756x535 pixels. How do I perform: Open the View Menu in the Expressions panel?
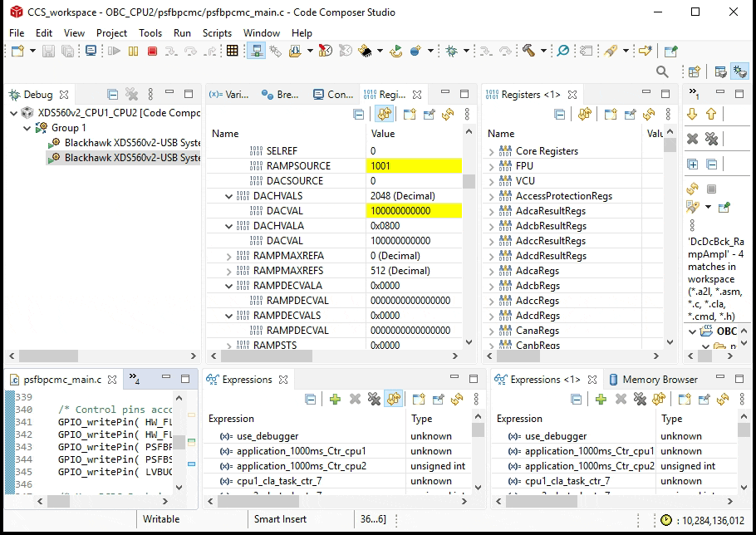[475, 400]
